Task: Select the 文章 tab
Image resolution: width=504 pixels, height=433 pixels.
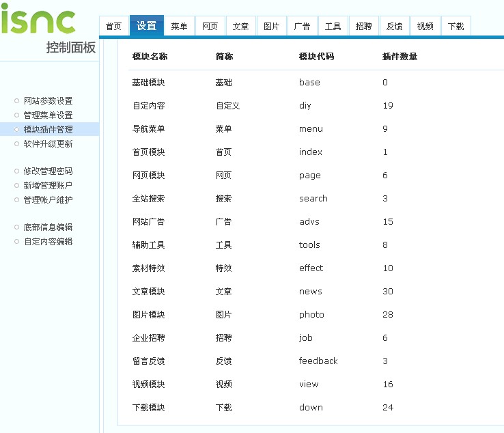Action: coord(240,27)
